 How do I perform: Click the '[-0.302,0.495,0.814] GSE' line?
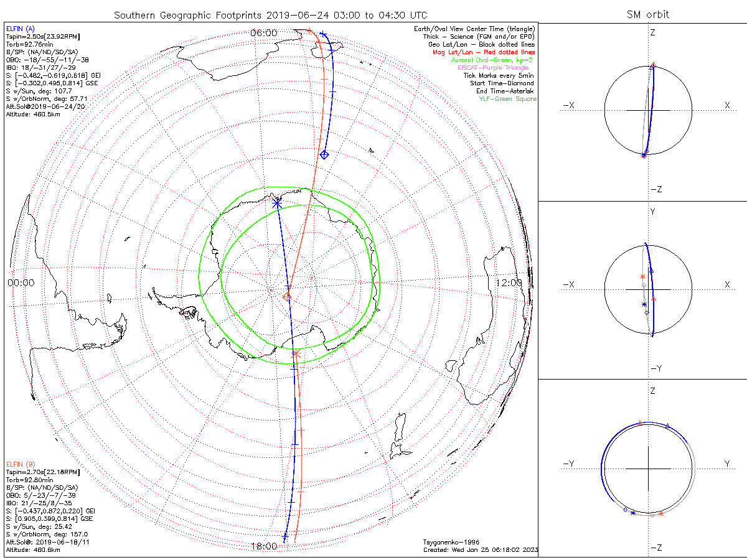53,83
